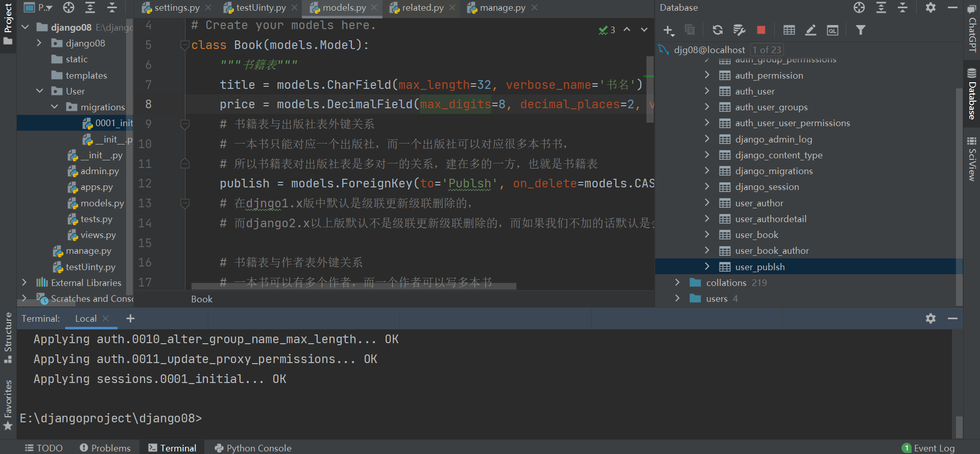Image resolution: width=980 pixels, height=454 pixels.
Task: Select the templates folder
Action: tap(80, 75)
